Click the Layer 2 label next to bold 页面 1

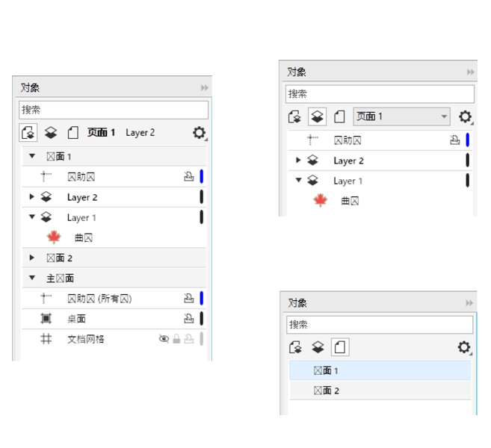pyautogui.click(x=140, y=133)
